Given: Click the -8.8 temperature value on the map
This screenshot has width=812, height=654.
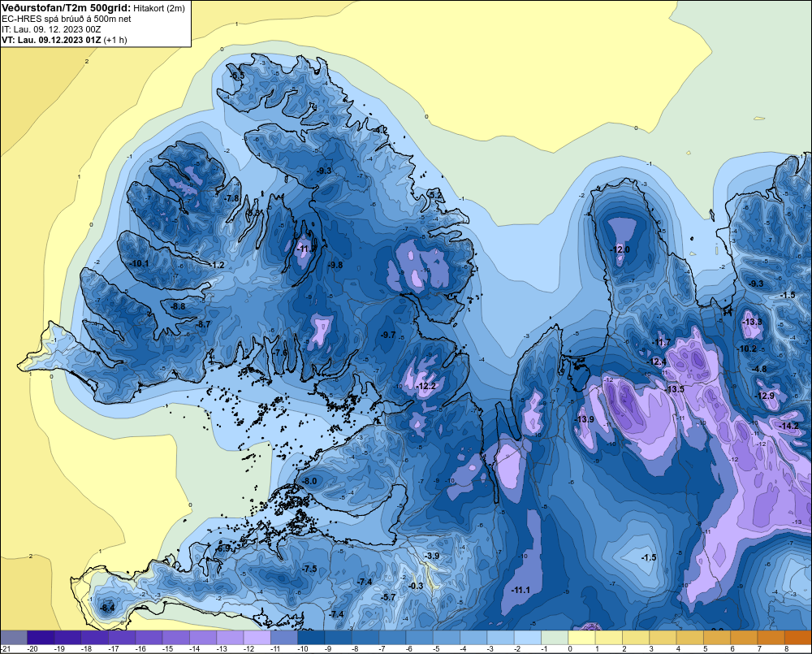Looking at the screenshot, I should (x=178, y=306).
